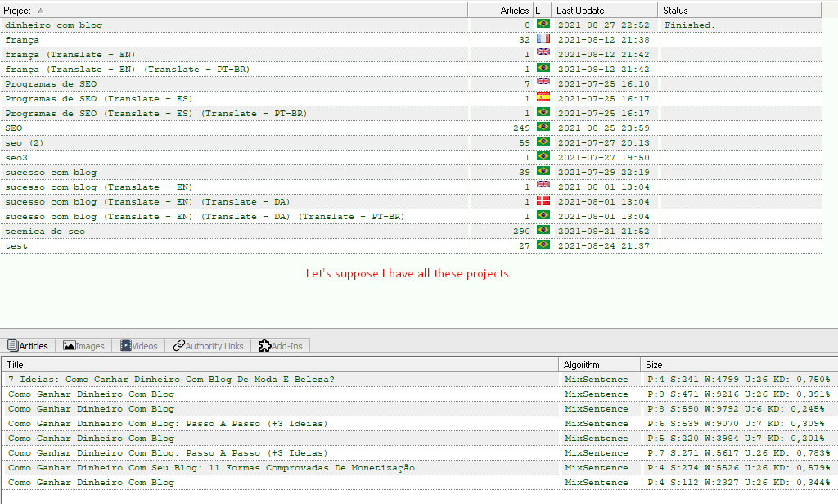Click the Brazil flag for 'Programas de SEO (Translate - ES) (Translate - PT-BR)'
Viewport: 838px width, 504px height.
(x=543, y=112)
